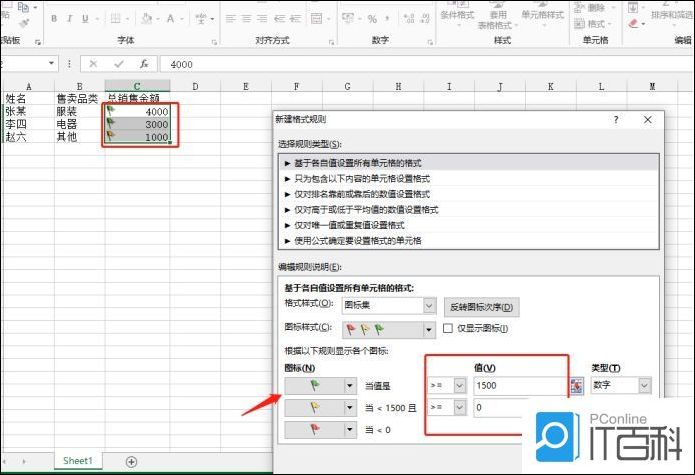Align text right in the ribbon
The height and width of the screenshot is (475, 695).
(x=262, y=19)
